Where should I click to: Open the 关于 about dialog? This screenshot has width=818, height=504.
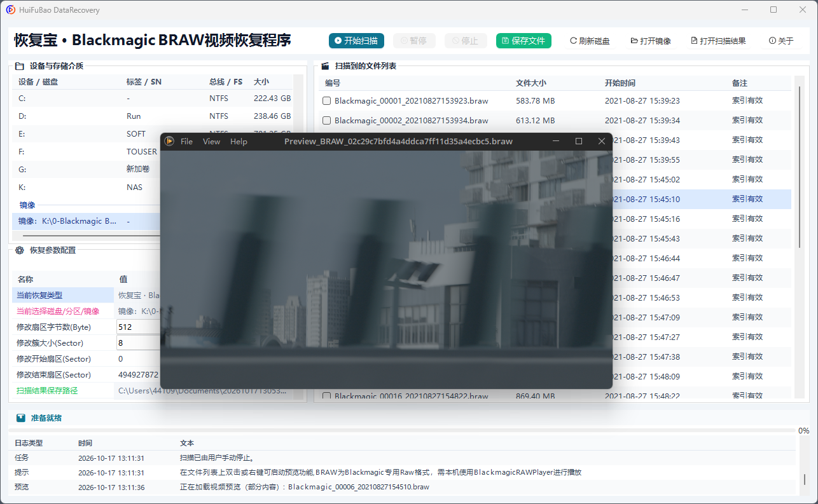click(781, 41)
